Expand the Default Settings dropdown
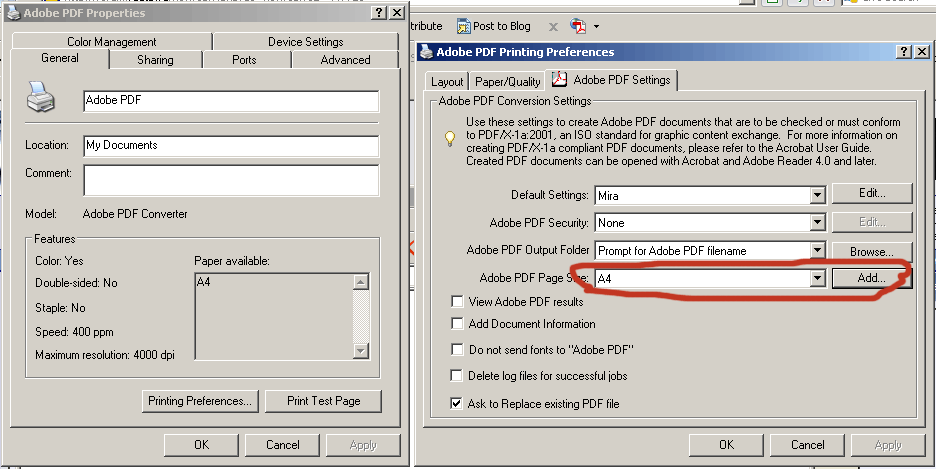Screen dimensions: 936x469 coord(817,195)
